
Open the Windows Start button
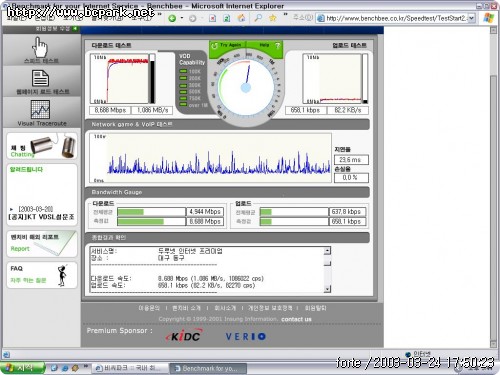point(22,368)
